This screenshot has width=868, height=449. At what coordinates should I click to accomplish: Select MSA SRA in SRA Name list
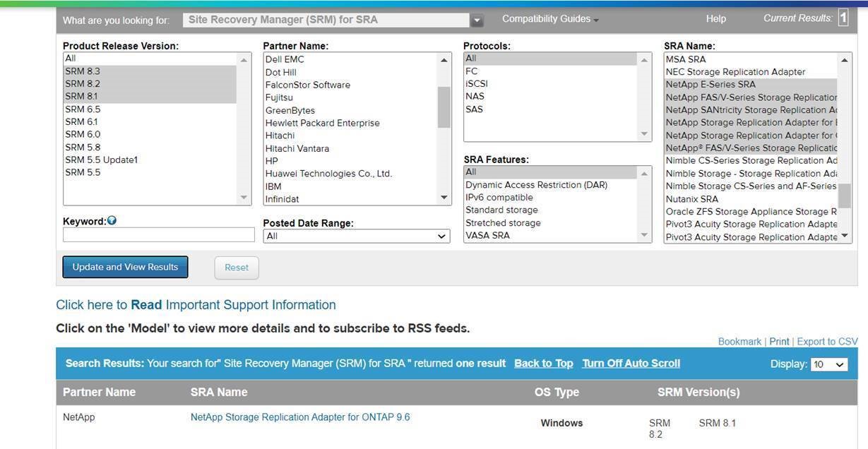pos(751,59)
